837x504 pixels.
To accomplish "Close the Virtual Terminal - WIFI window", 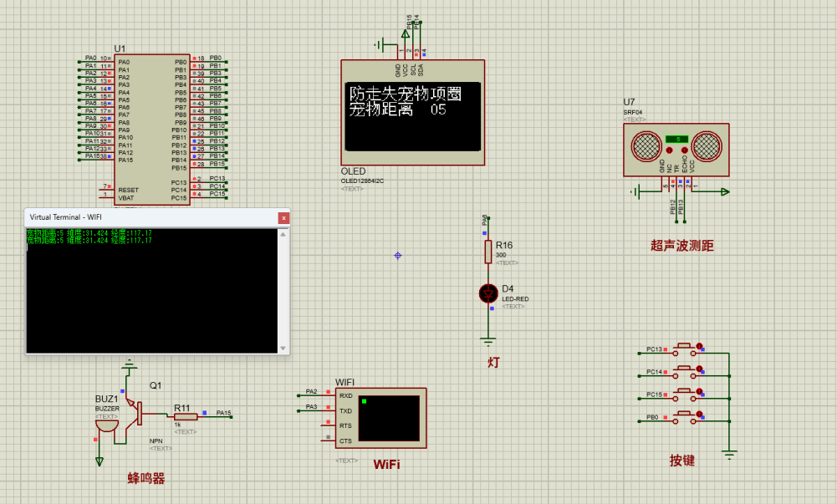I will tap(283, 217).
